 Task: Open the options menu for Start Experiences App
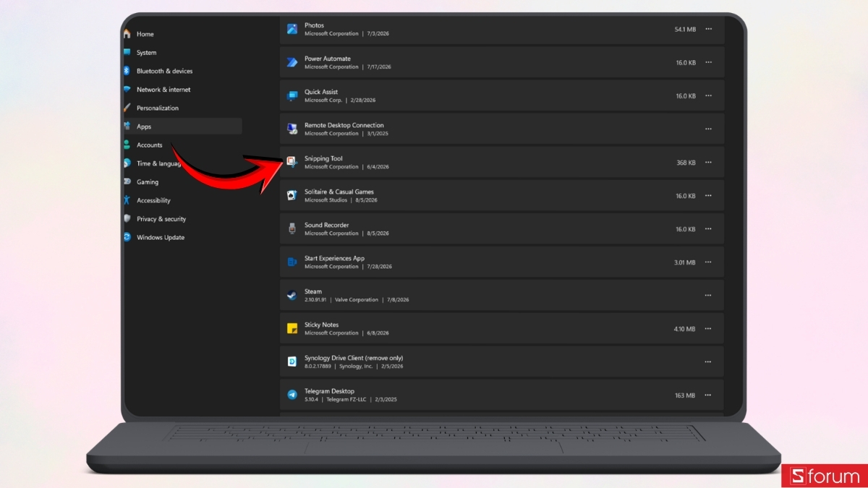tap(708, 262)
